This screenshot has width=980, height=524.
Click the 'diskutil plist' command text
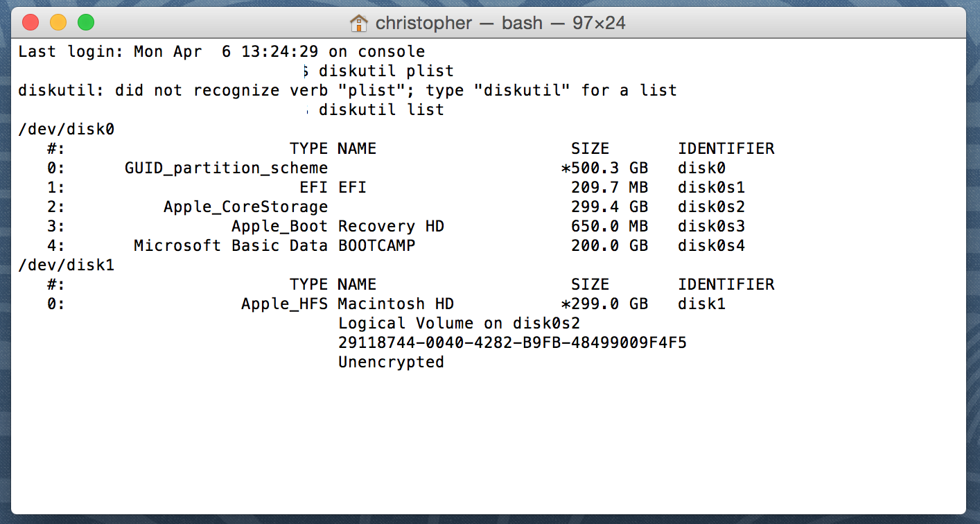click(x=386, y=71)
